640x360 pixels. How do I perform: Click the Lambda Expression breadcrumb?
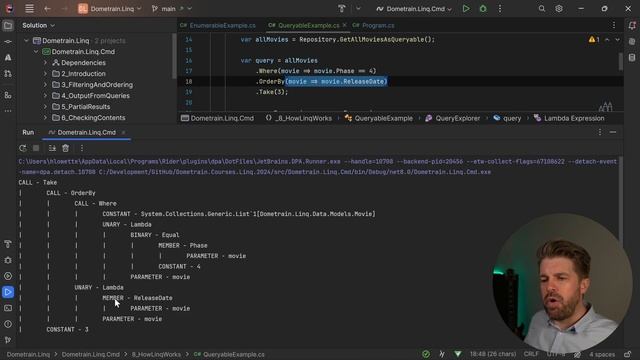click(x=569, y=118)
